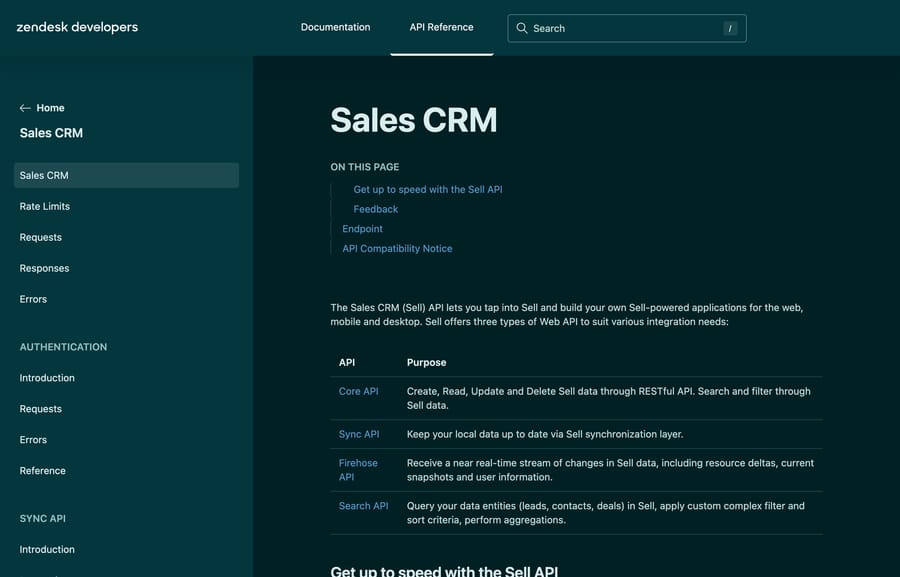Jump to API Compatibility Notice

(x=397, y=249)
